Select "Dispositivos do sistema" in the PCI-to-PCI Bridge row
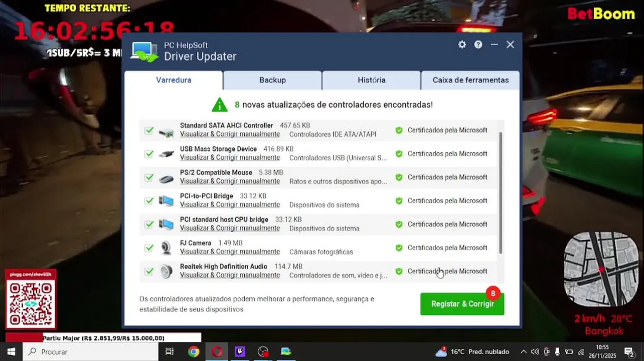Image resolution: width=644 pixels, height=361 pixels. point(324,205)
